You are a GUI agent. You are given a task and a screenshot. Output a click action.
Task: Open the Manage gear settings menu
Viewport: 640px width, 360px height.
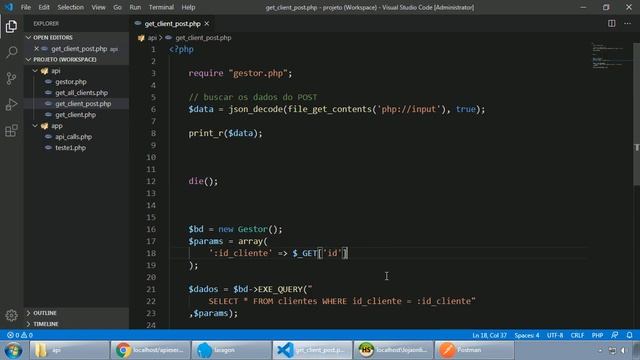click(11, 315)
